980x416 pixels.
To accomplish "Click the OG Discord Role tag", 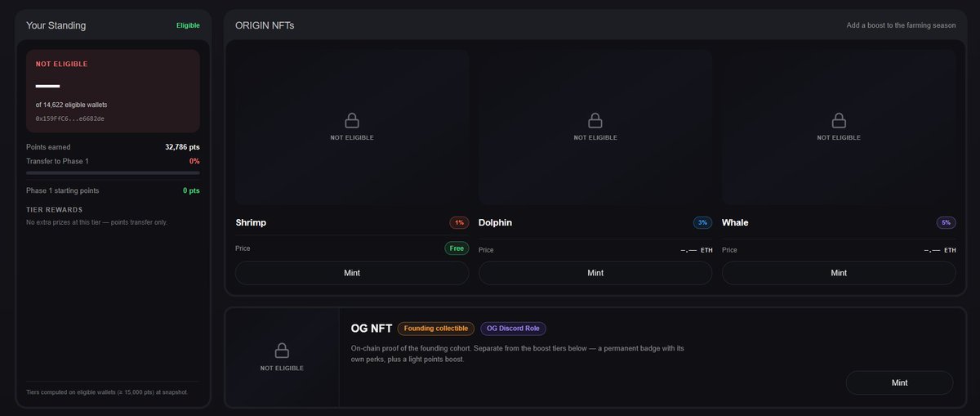I will 513,329.
